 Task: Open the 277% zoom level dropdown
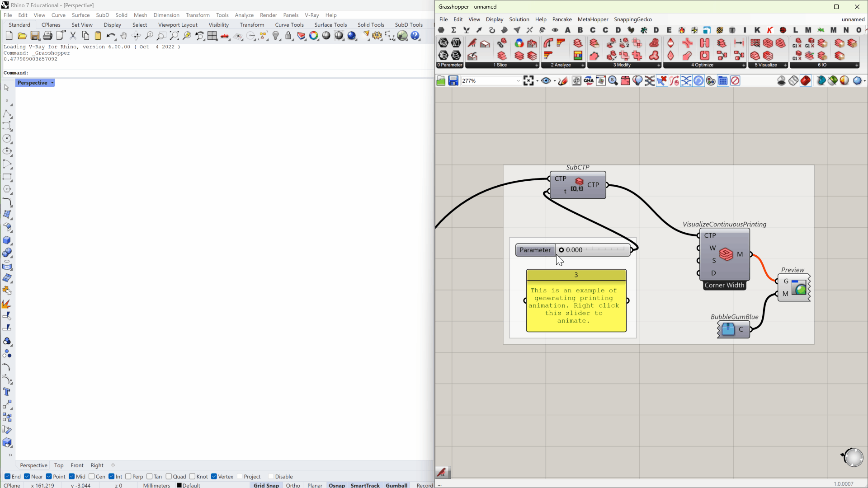pyautogui.click(x=518, y=81)
